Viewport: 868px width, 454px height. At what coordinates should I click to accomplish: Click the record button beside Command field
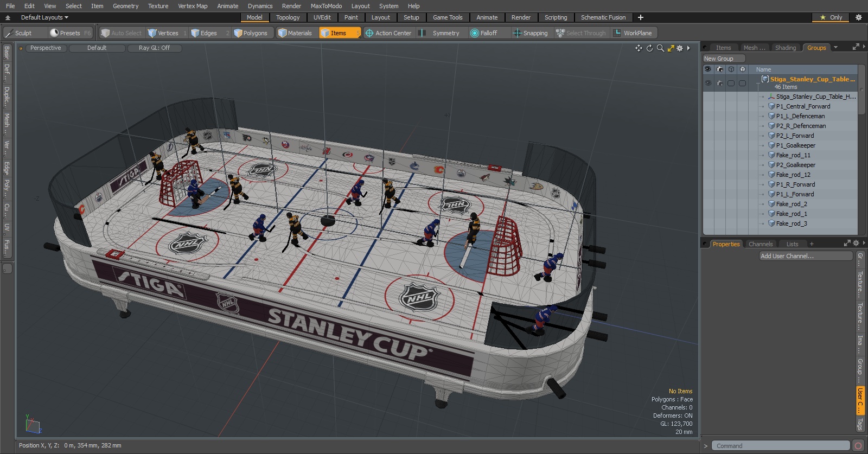[858, 446]
